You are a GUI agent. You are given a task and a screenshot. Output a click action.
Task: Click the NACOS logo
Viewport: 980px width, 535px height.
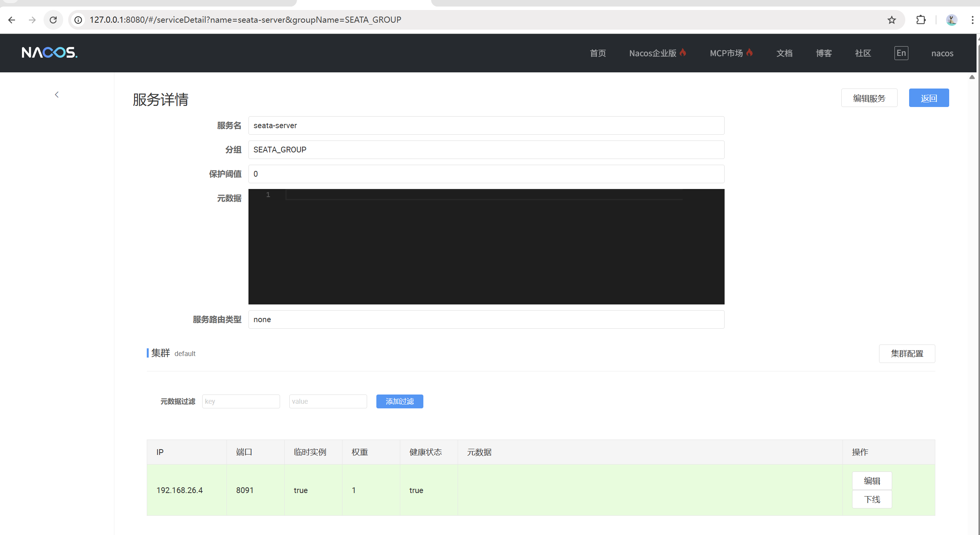click(x=49, y=52)
